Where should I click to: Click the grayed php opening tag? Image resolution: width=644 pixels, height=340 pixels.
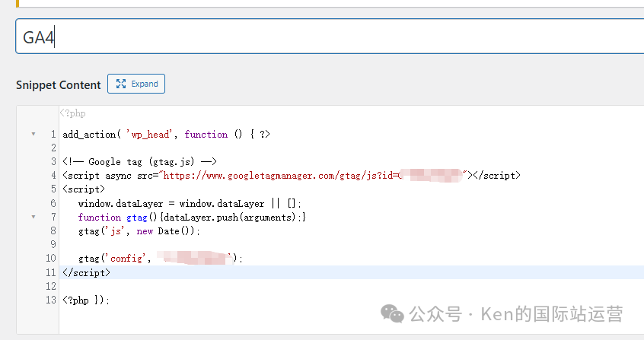72,113
